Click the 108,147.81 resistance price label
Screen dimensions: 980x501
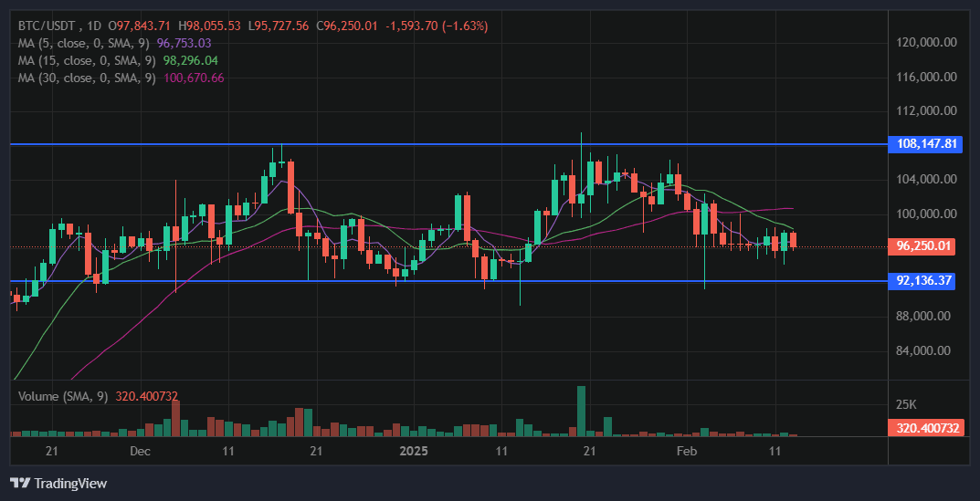926,144
